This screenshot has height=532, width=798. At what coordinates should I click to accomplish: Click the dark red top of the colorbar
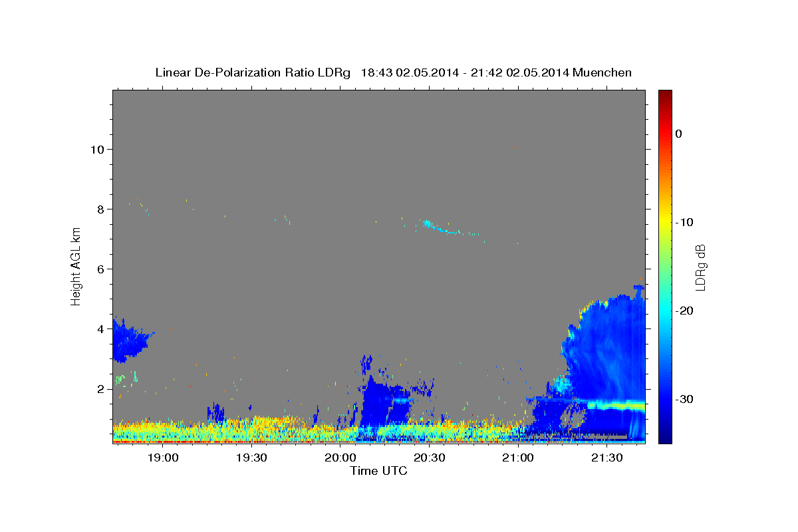[665, 95]
